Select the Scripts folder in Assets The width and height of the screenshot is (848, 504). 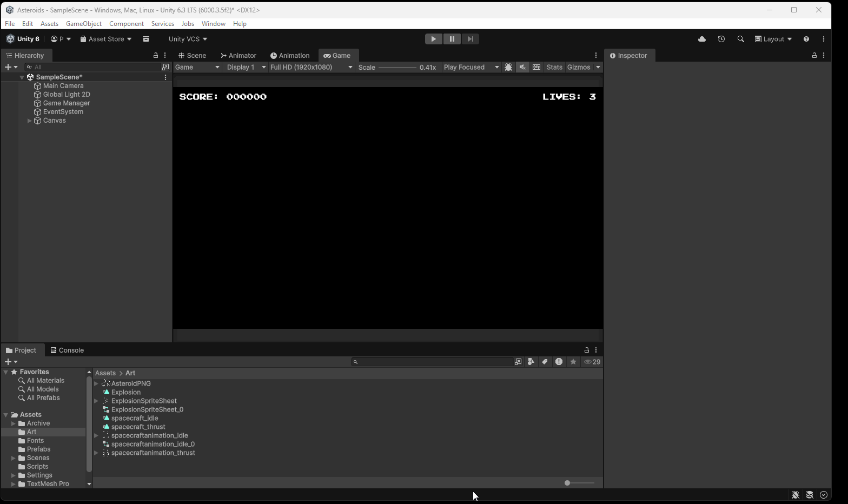37,467
